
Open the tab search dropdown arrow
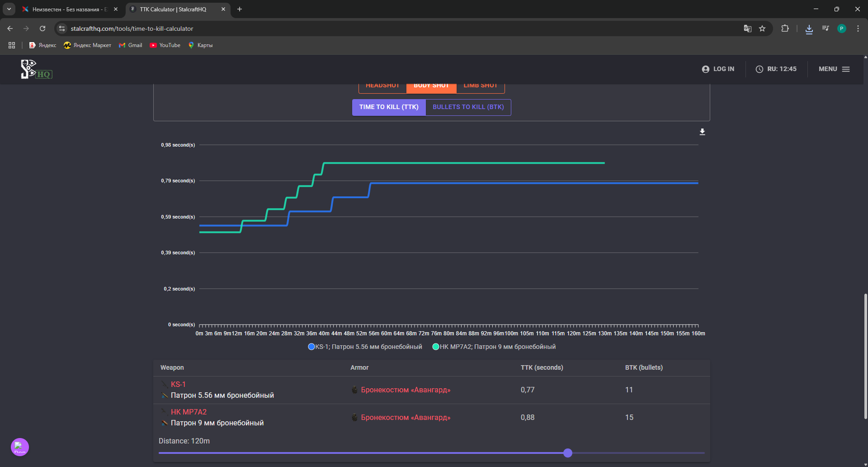9,9
